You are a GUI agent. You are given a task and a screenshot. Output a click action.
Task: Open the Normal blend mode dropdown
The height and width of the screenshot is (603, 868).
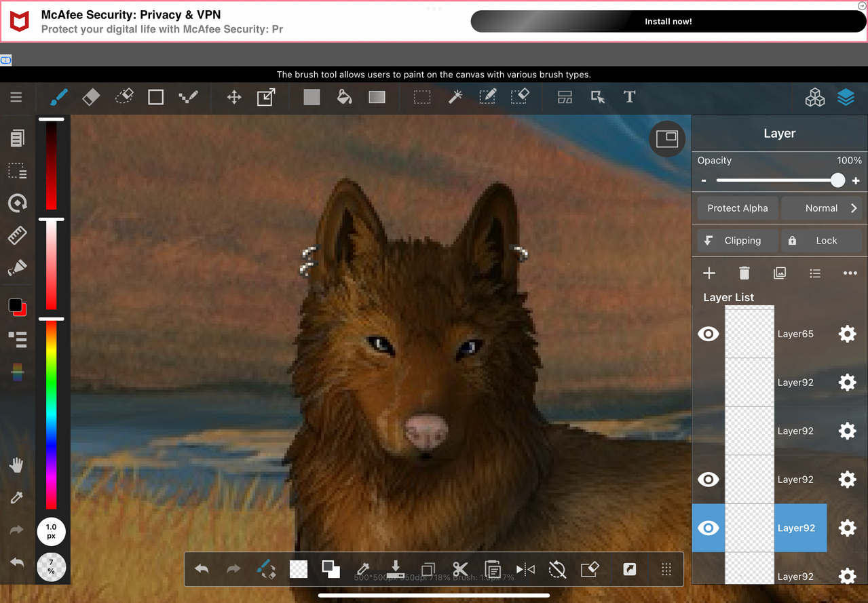pos(822,208)
